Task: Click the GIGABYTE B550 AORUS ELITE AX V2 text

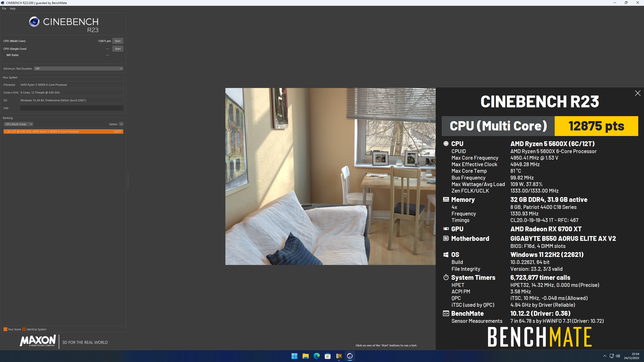Action: (563, 239)
